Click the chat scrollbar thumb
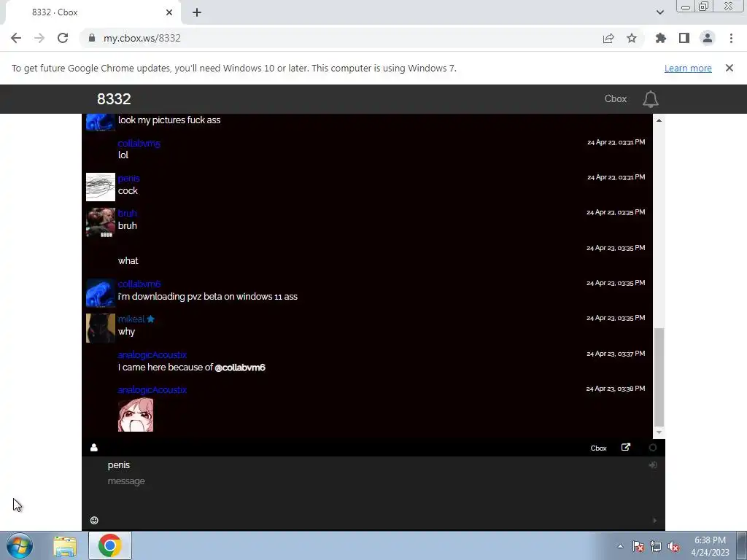The height and width of the screenshot is (560, 747). (659, 377)
